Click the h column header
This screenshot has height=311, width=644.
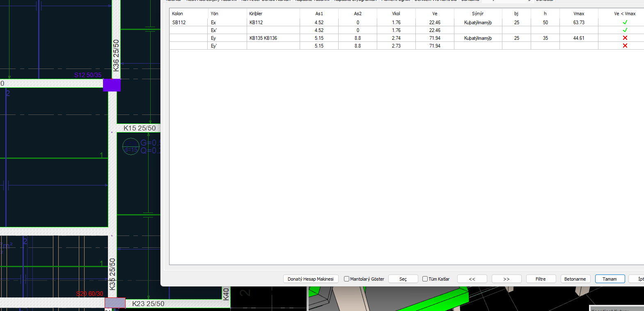pyautogui.click(x=545, y=14)
